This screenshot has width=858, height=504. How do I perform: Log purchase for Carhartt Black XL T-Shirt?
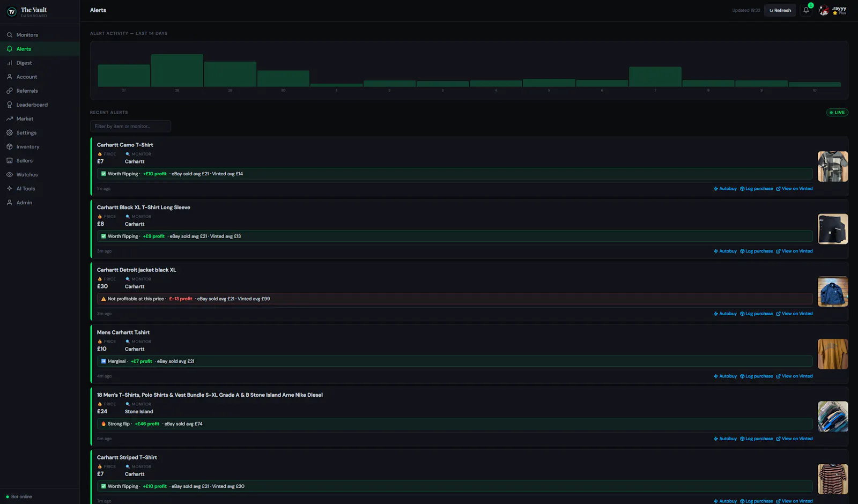[756, 251]
